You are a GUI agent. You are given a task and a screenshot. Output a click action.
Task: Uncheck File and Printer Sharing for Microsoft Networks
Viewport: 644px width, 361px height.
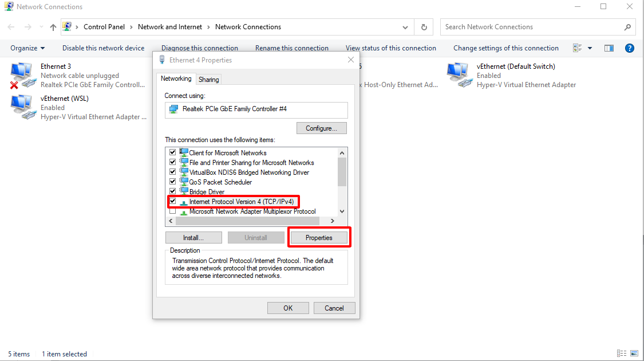click(172, 162)
